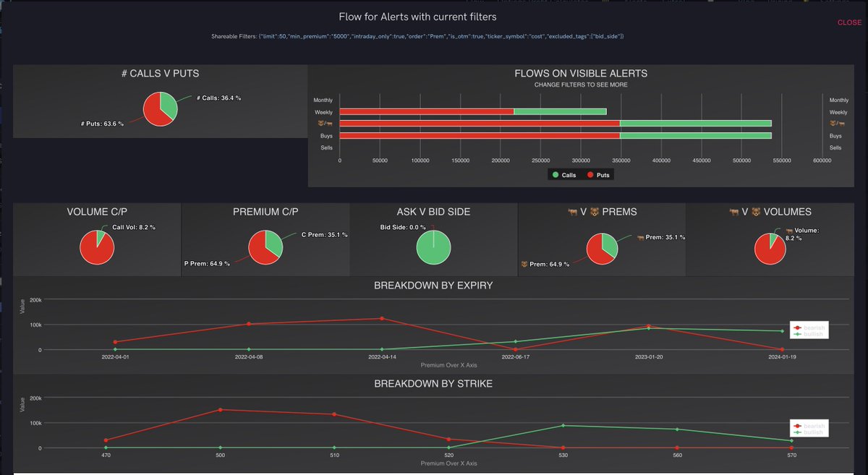Click the 'P Prem: 64.9 %' label

pyautogui.click(x=206, y=264)
